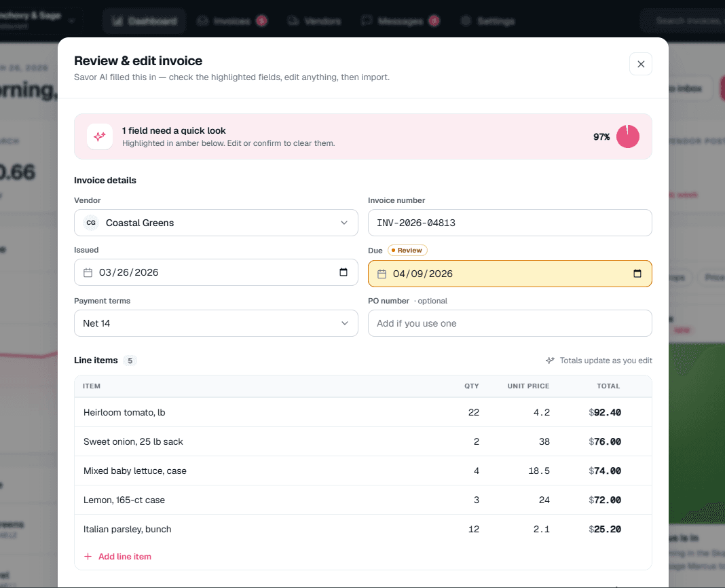The width and height of the screenshot is (725, 588).
Task: Click the Review badge next to Due
Action: tap(407, 251)
